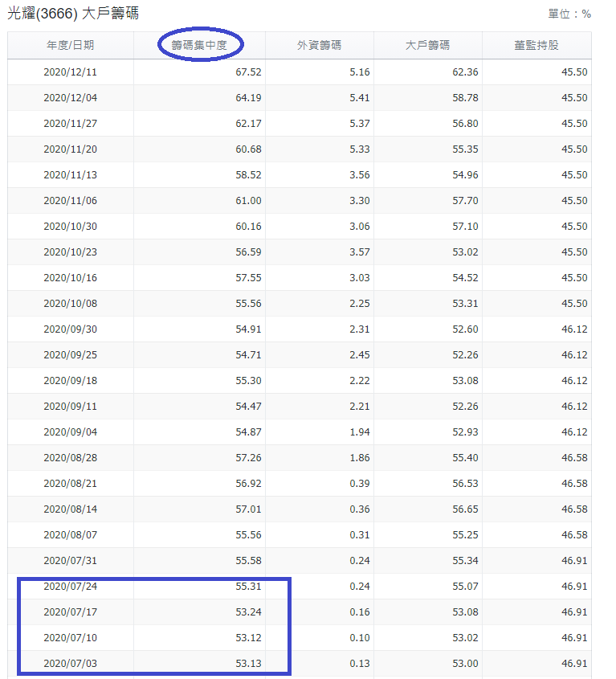Sort by 籌碼集中度 column header

pyautogui.click(x=199, y=46)
